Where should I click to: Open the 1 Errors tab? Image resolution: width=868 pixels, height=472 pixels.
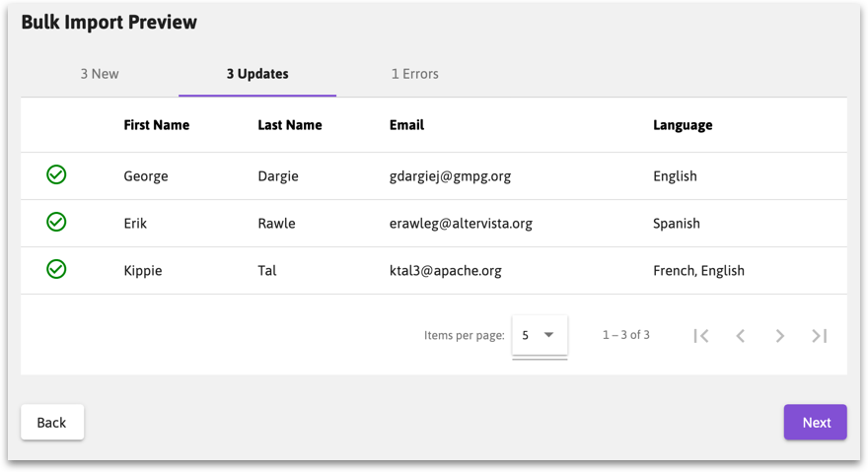[414, 74]
